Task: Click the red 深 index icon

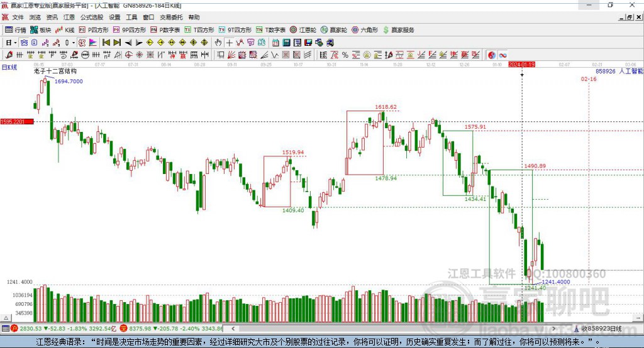Action: (x=124, y=329)
